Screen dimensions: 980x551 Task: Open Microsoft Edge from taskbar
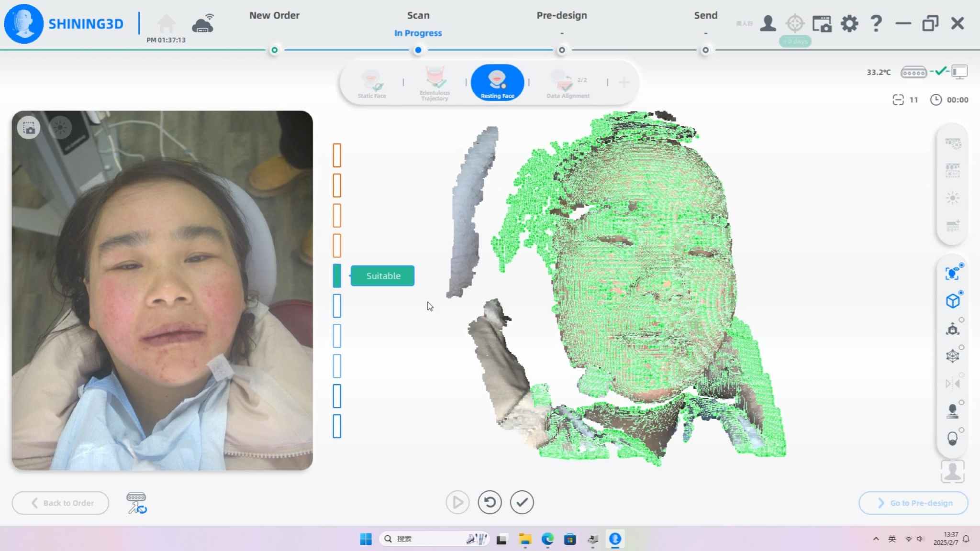pyautogui.click(x=547, y=540)
